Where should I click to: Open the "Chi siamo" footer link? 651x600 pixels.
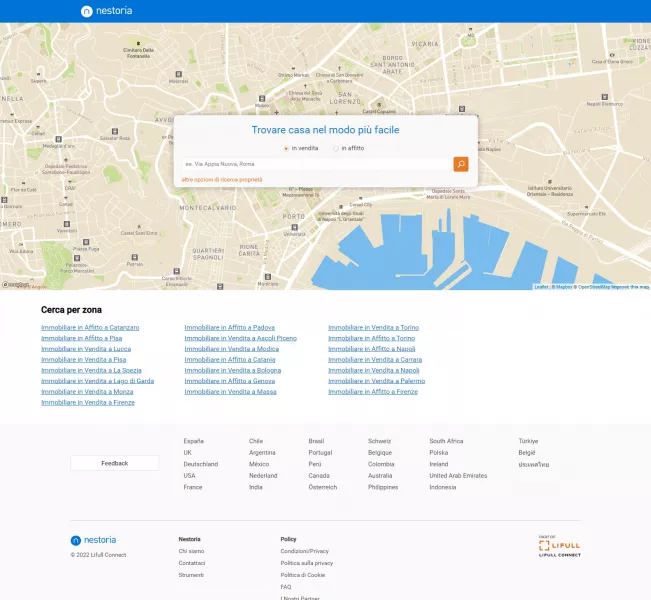tap(191, 551)
